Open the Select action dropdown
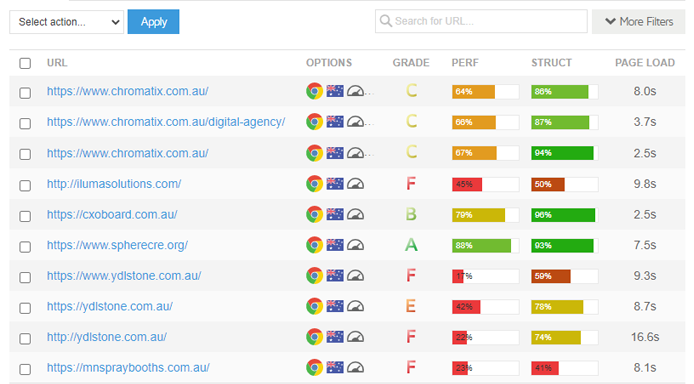The height and width of the screenshot is (384, 694). click(66, 22)
